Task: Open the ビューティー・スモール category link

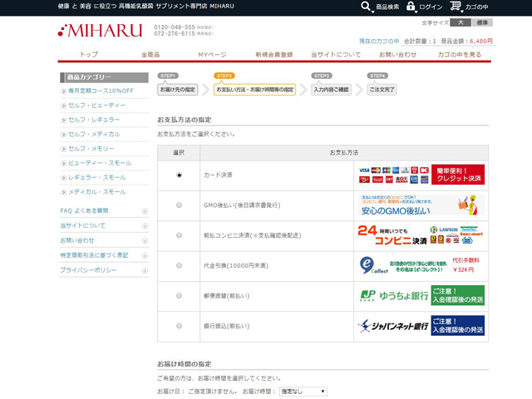Action: pyautogui.click(x=100, y=163)
